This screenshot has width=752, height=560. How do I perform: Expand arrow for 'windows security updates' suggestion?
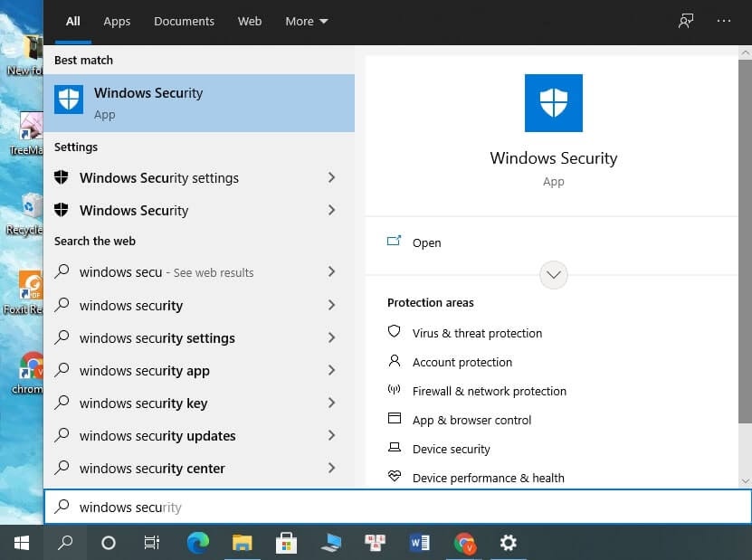click(x=331, y=435)
